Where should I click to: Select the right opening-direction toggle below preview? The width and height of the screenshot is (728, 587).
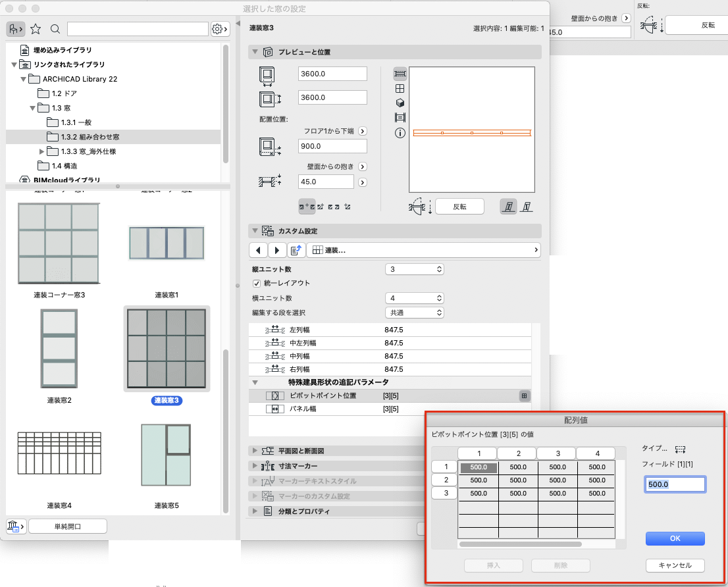pyautogui.click(x=526, y=207)
